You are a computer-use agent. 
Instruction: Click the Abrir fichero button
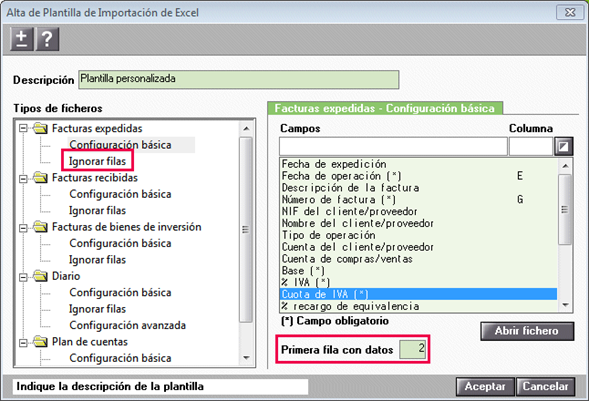527,331
